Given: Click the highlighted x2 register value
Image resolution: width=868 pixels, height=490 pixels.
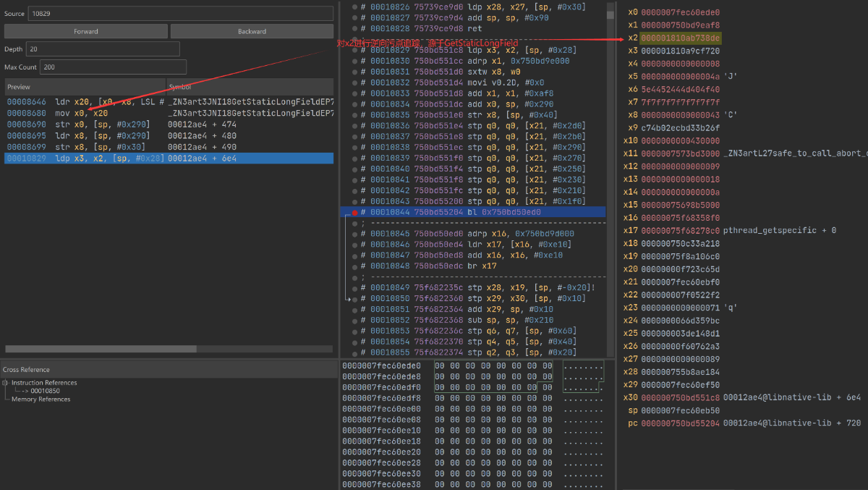Looking at the screenshot, I should coord(680,38).
